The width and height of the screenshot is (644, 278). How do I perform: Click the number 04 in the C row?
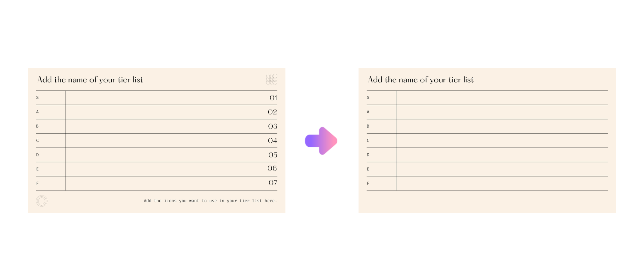pos(272,141)
